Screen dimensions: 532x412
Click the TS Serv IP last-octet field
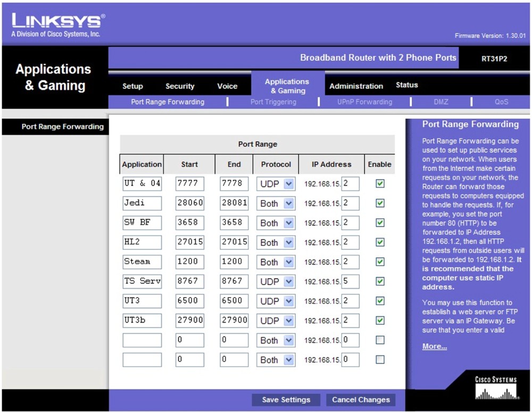[351, 281]
